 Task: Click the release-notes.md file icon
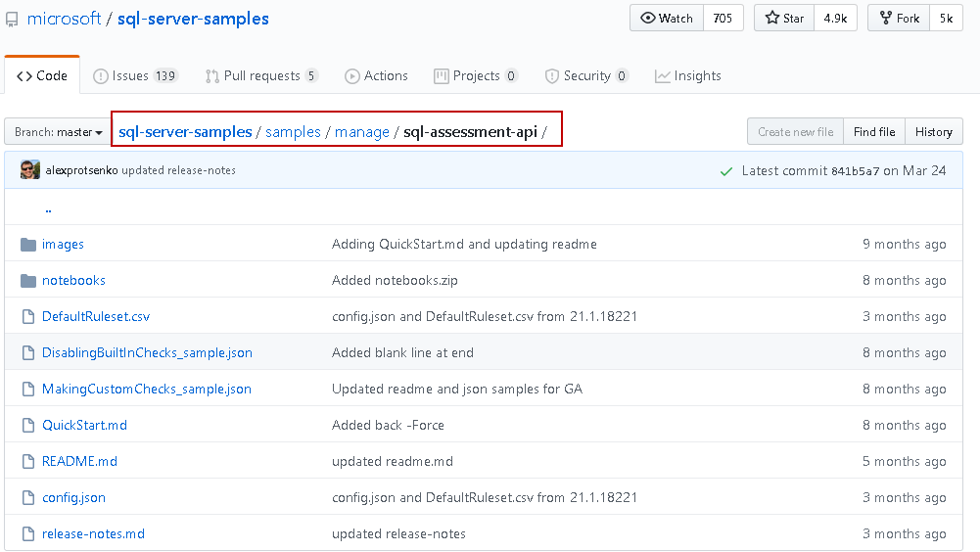pyautogui.click(x=27, y=533)
